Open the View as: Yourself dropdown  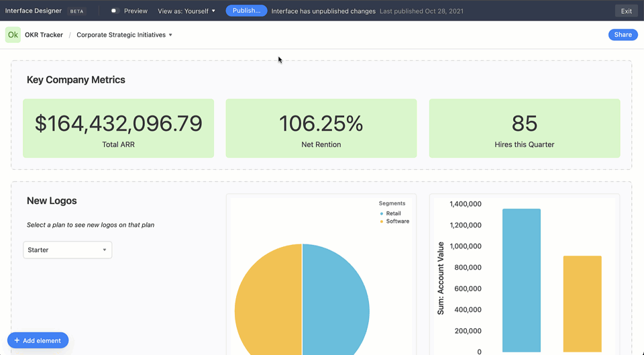pos(186,11)
